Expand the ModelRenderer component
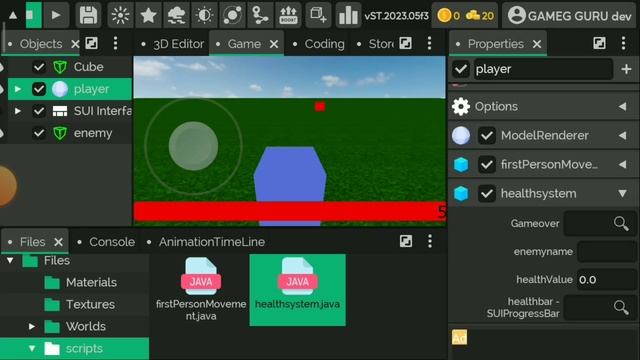Viewport: 640px width, 360px height. point(622,136)
